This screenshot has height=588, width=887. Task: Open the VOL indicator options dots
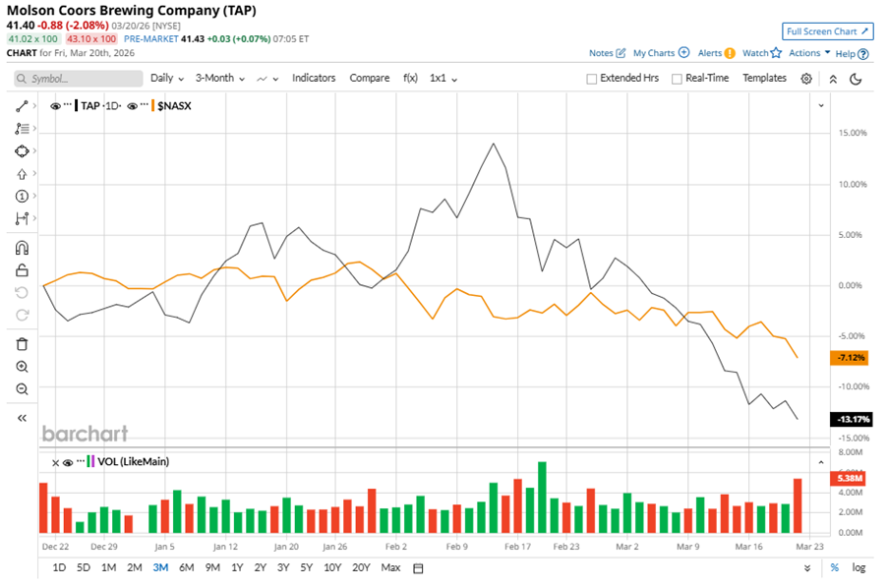point(81,461)
